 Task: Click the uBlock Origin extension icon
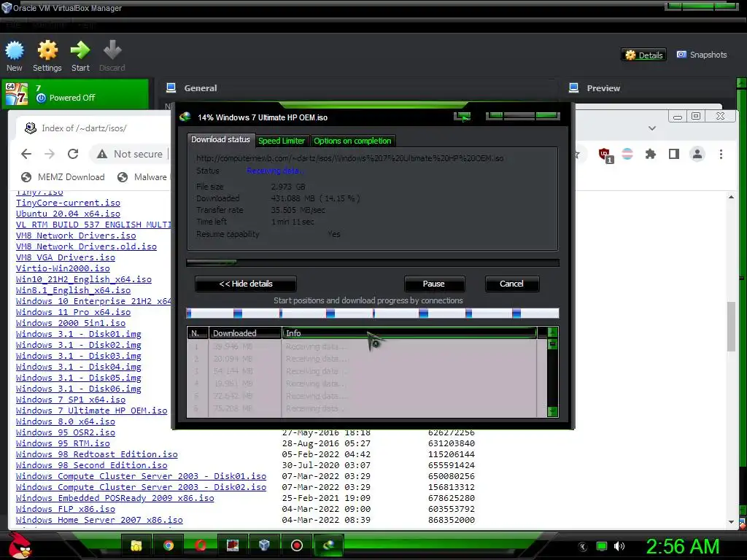tap(605, 155)
